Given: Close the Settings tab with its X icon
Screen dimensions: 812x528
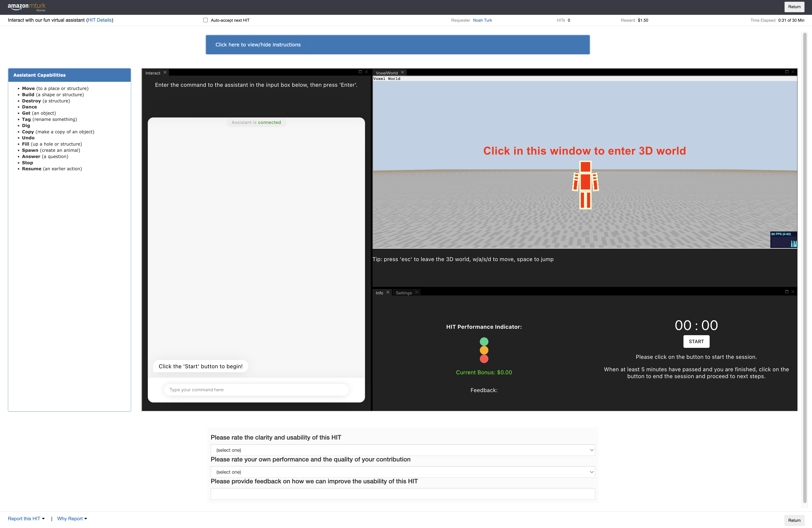Looking at the screenshot, I should (417, 292).
